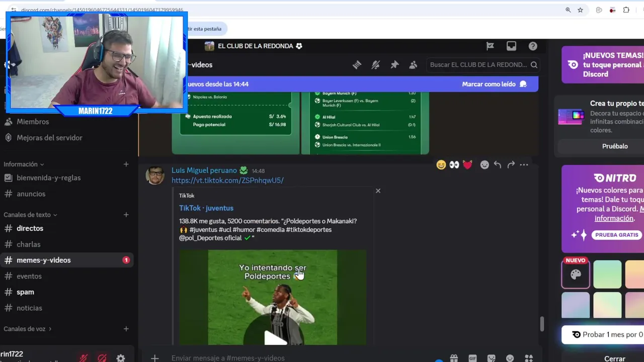The height and width of the screenshot is (362, 644).
Task: Open the sticker picker
Action: 491,358
